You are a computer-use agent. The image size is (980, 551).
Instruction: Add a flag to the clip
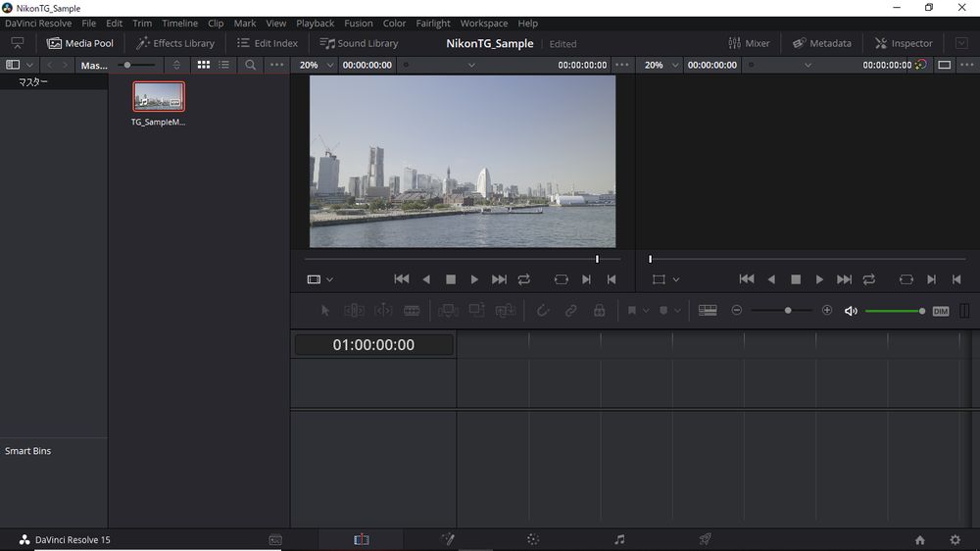coord(632,310)
